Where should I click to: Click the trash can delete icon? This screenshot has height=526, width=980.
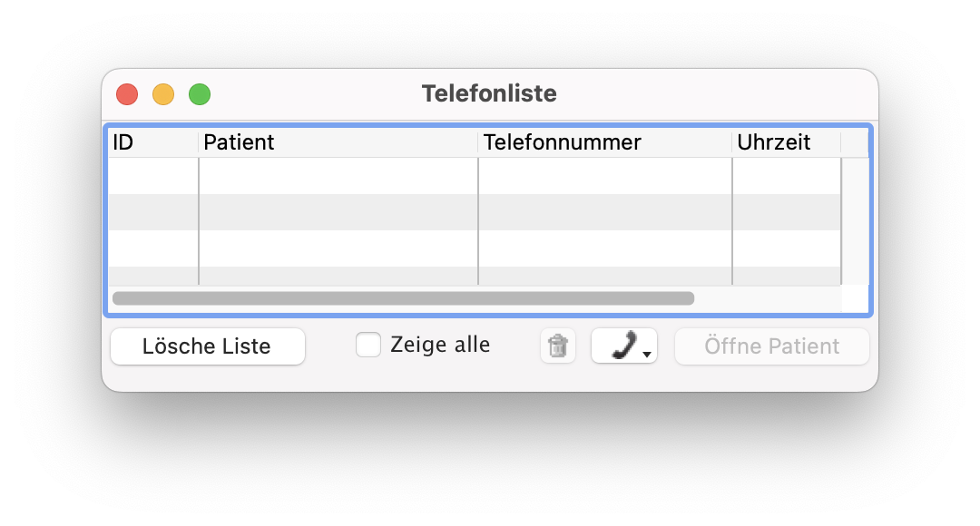(558, 346)
